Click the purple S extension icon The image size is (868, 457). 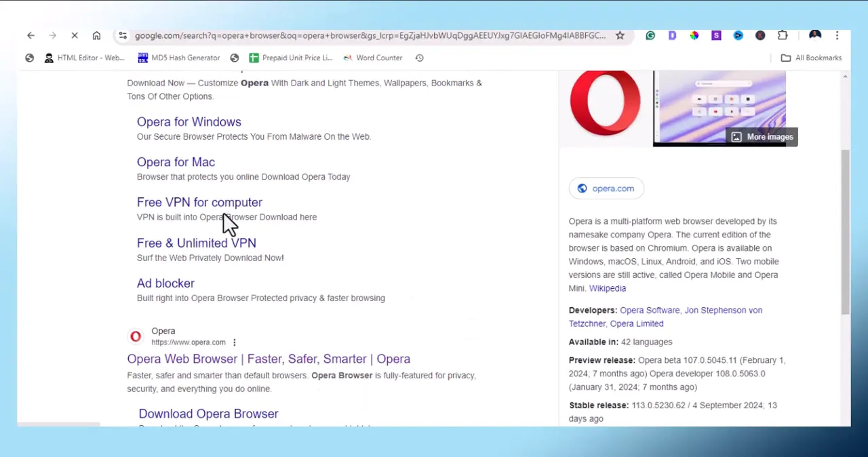pos(716,35)
